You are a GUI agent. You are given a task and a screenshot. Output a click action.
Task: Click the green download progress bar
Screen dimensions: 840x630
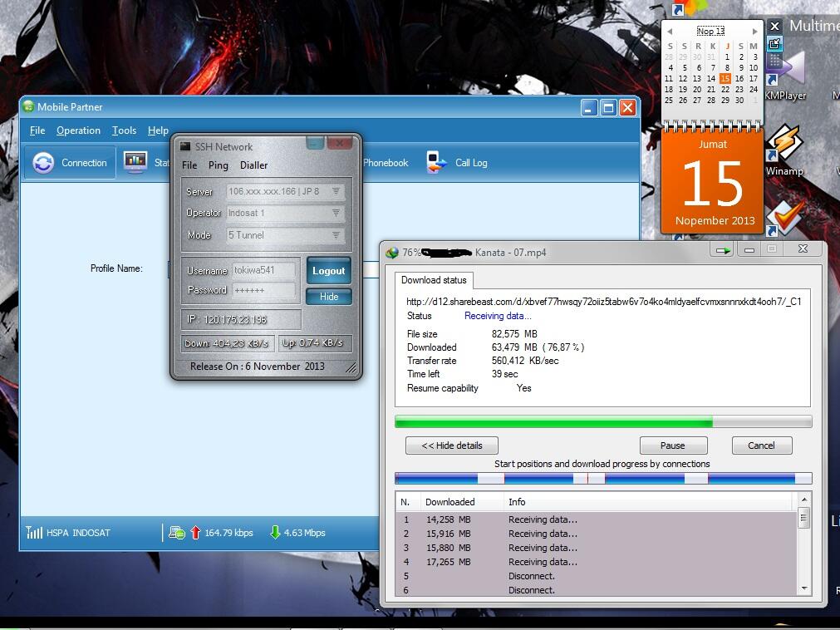(x=603, y=421)
